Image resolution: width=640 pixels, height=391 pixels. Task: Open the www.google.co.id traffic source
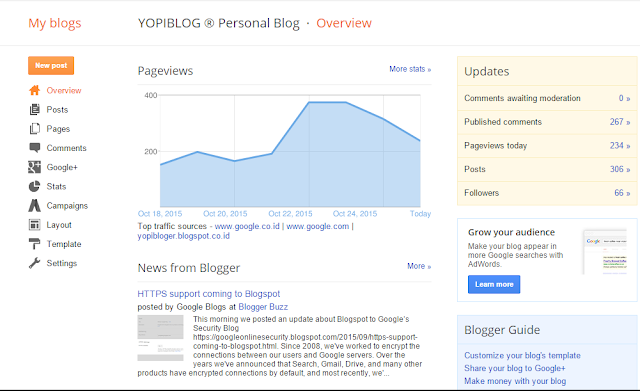[247, 226]
